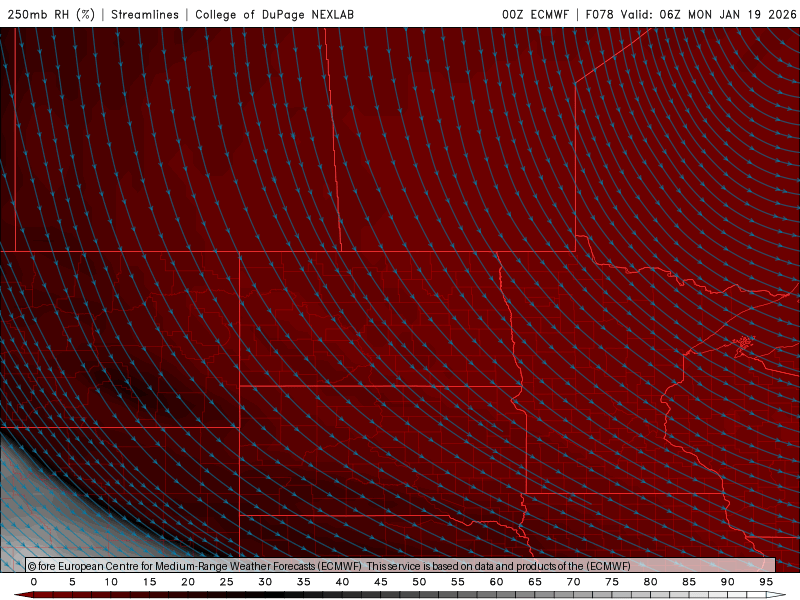Click the "F078" forecast hour text

[599, 14]
